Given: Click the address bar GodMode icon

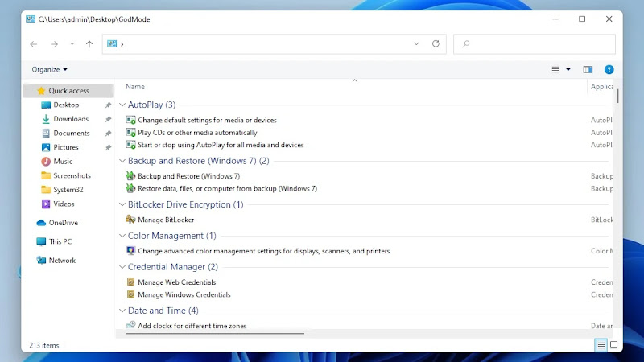Looking at the screenshot, I should click(x=112, y=43).
